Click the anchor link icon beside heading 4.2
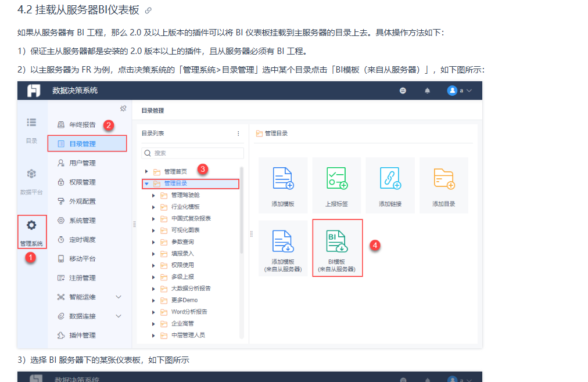This screenshot has height=382, width=588. [148, 10]
